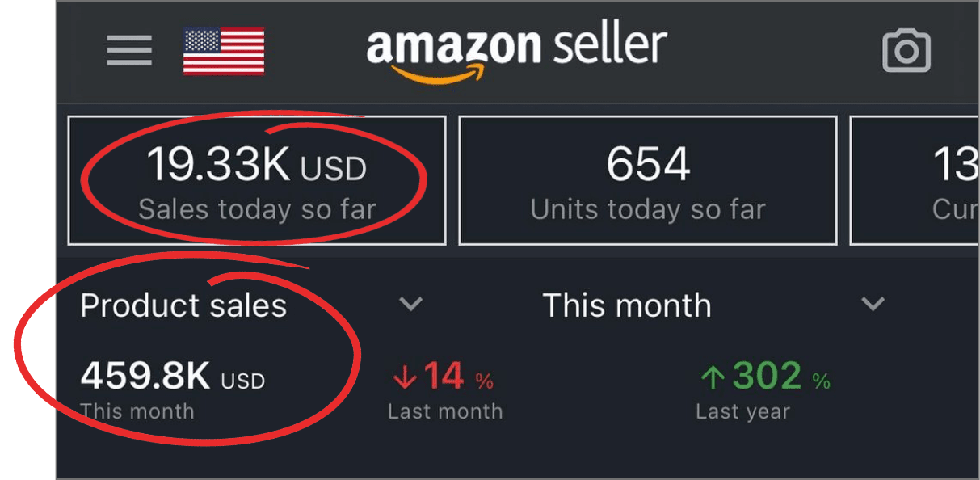Tap the partially visible third stats card

[x=915, y=180]
